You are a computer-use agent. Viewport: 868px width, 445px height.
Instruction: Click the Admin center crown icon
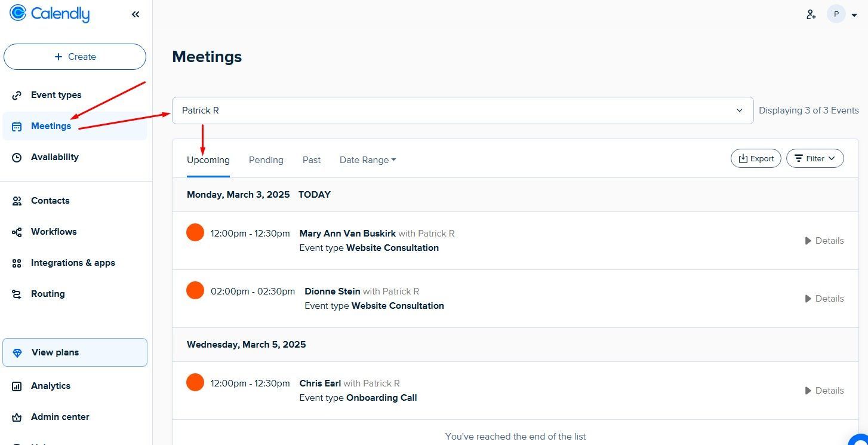[x=17, y=418]
